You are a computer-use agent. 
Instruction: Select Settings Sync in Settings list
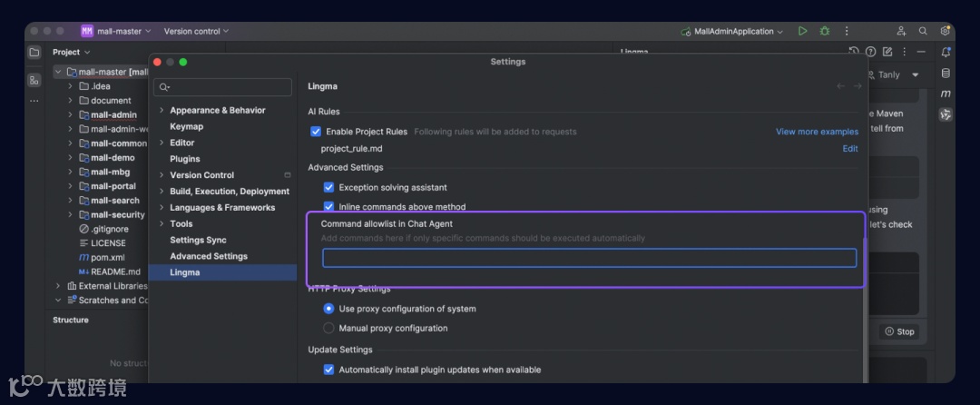(198, 240)
